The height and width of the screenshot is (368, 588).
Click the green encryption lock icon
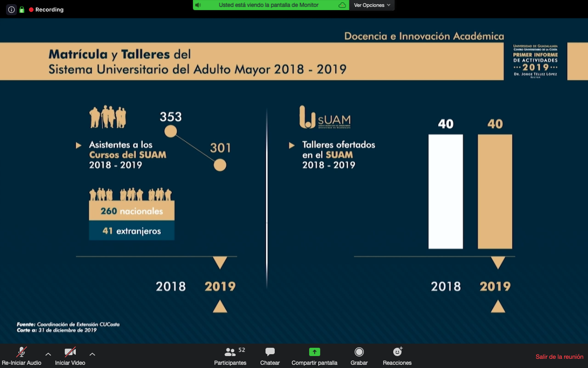click(22, 10)
